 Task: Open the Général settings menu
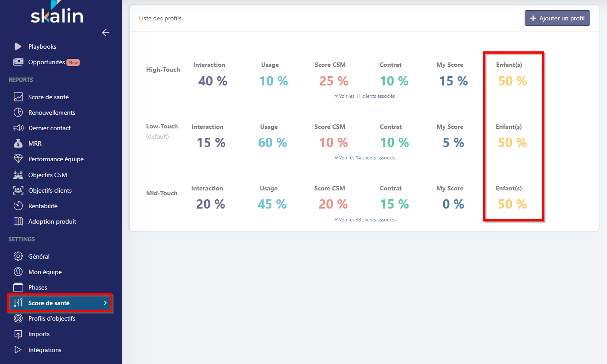click(39, 256)
